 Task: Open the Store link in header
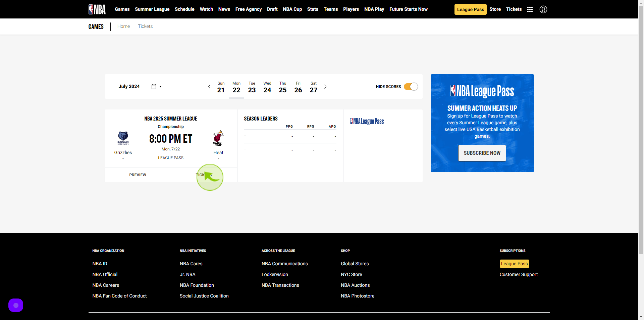(x=495, y=9)
